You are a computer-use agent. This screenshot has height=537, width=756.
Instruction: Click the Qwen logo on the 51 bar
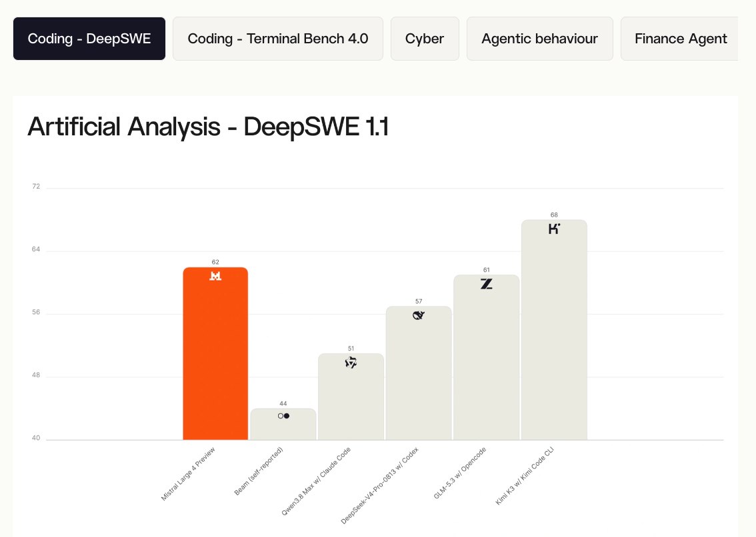pos(351,362)
